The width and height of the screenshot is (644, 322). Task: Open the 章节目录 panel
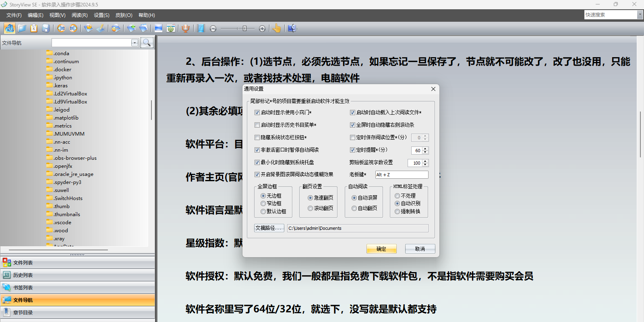pos(77,312)
